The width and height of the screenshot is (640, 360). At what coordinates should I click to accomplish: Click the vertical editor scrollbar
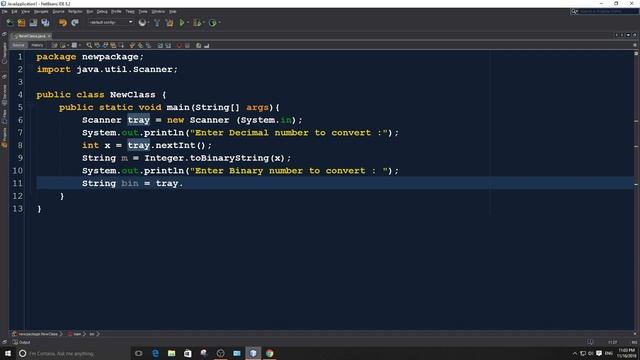(636, 190)
